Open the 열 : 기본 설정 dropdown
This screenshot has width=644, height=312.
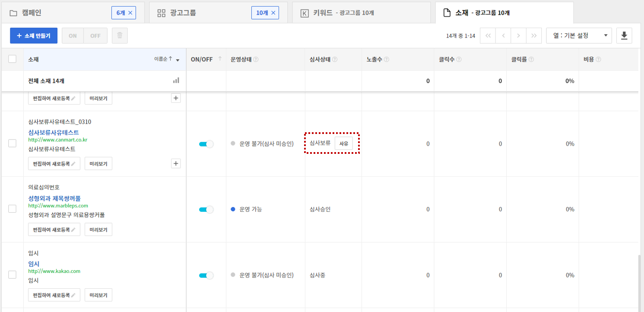point(579,36)
